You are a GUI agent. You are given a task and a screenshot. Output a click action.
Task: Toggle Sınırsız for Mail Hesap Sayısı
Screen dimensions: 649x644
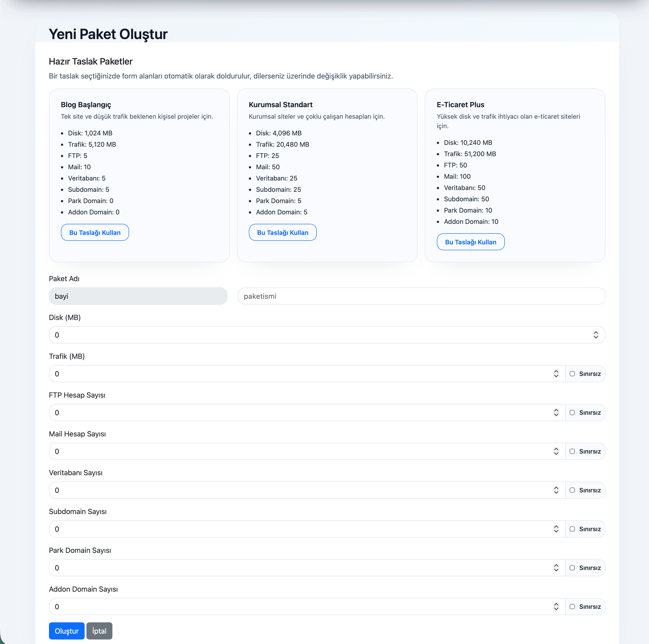pyautogui.click(x=573, y=451)
